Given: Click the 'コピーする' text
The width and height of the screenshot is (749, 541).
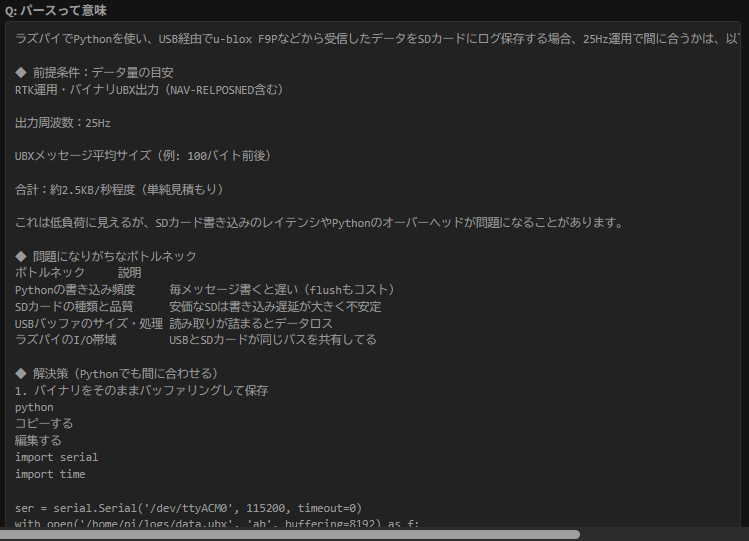Looking at the screenshot, I should [x=44, y=424].
